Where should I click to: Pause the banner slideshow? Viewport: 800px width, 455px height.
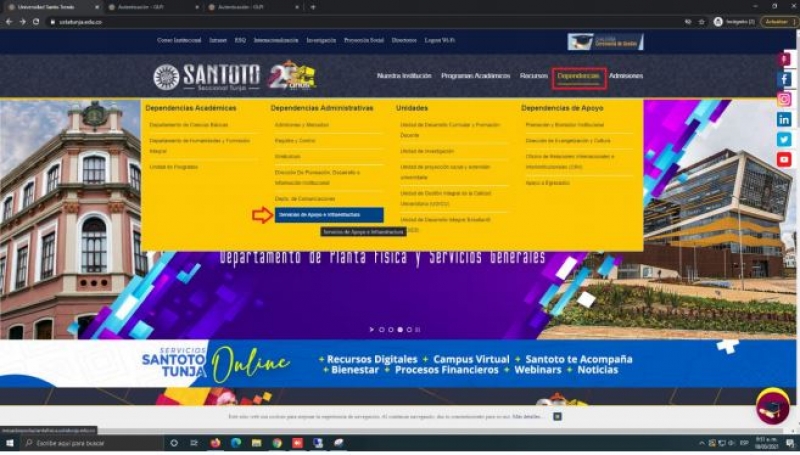418,330
